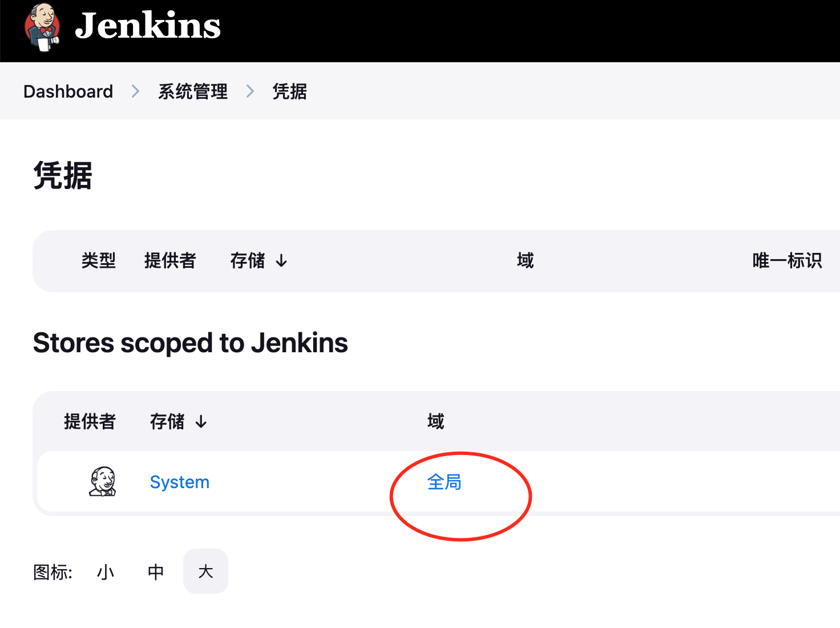Click the Stores scoped to Jenkins heading

click(x=191, y=343)
